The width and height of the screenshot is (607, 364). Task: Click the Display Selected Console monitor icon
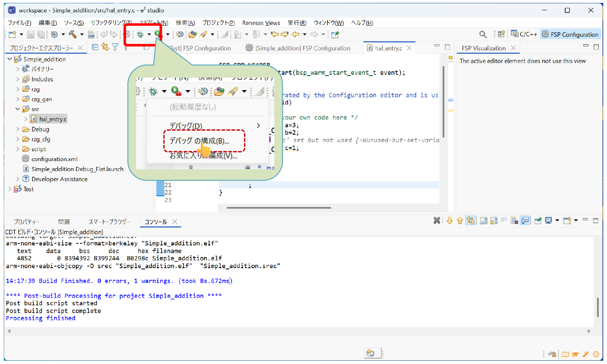tap(548, 221)
